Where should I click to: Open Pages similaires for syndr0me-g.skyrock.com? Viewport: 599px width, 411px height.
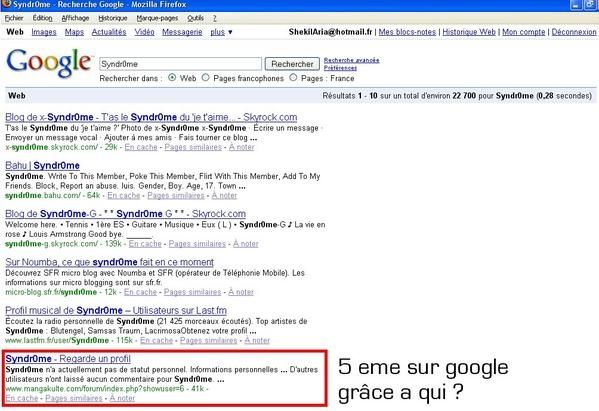click(x=197, y=244)
